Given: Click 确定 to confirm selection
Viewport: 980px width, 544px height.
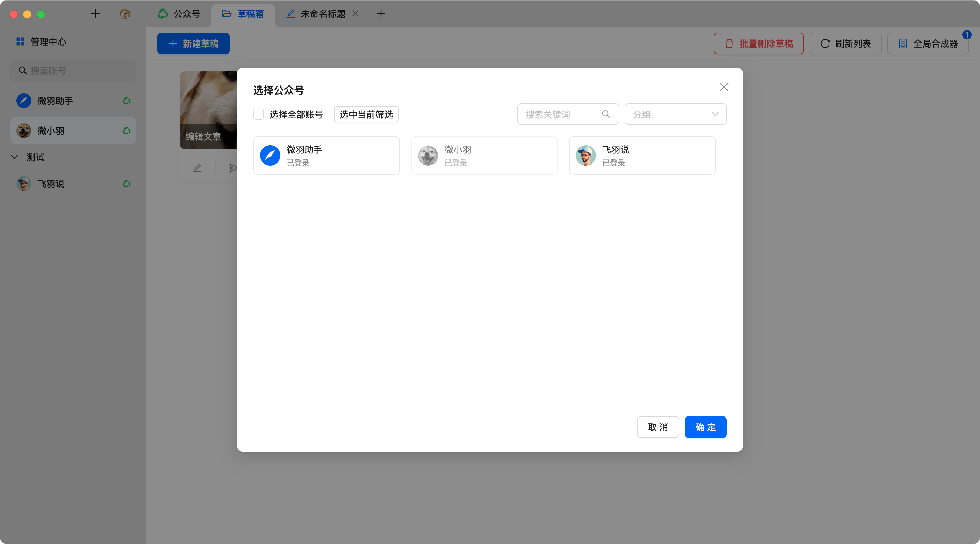Looking at the screenshot, I should click(705, 427).
